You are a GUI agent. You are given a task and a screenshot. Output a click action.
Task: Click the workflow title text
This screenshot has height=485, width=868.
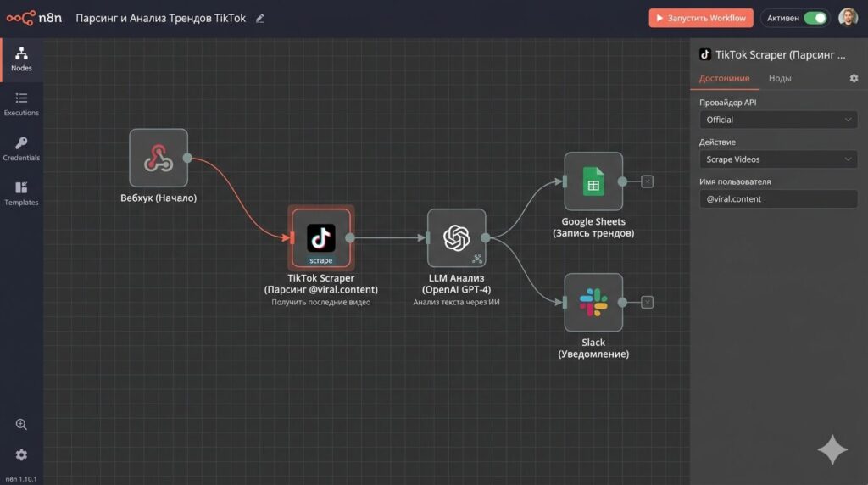[160, 19]
